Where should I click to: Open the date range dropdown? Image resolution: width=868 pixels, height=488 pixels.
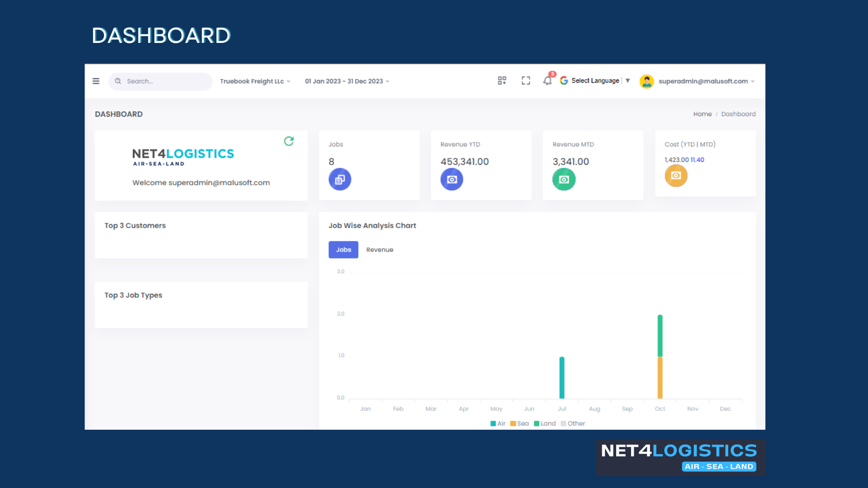pos(347,81)
